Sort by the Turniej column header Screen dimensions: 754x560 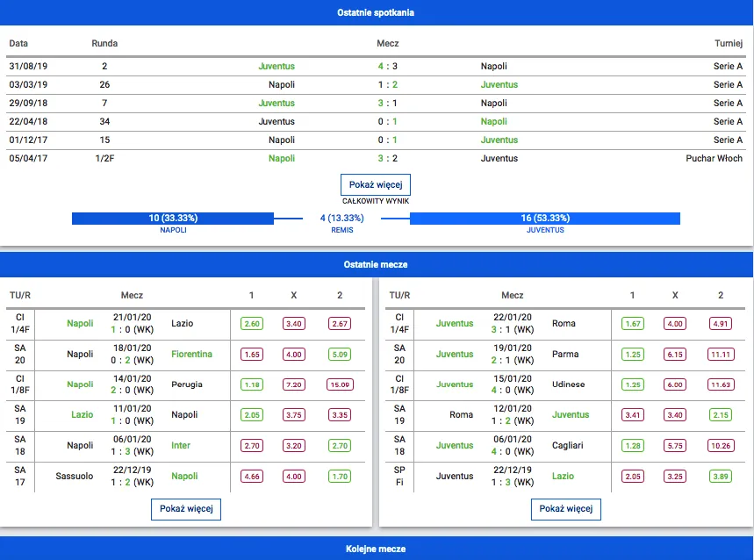click(x=728, y=43)
